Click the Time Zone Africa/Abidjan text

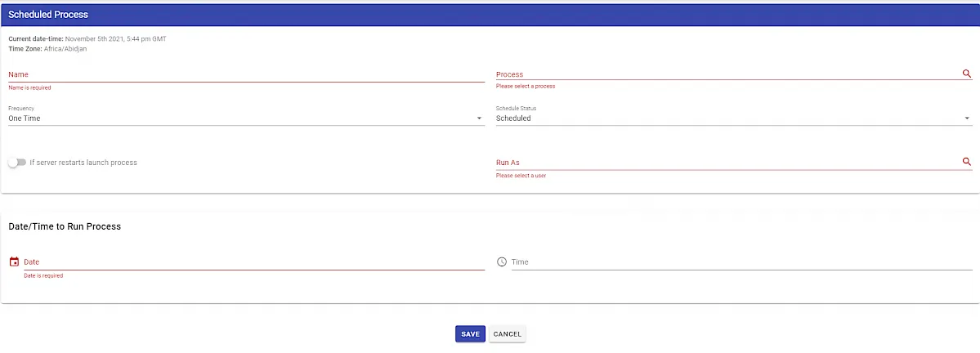pos(47,49)
